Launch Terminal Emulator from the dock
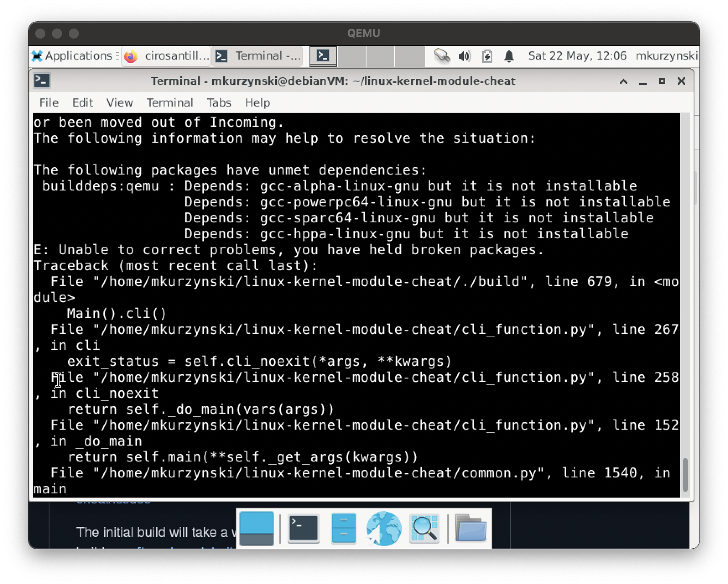 point(303,529)
